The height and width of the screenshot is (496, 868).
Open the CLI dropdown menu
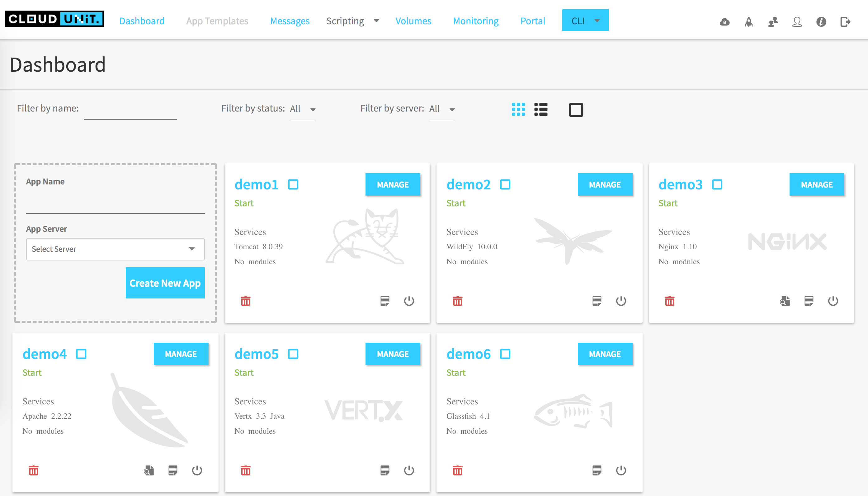585,21
